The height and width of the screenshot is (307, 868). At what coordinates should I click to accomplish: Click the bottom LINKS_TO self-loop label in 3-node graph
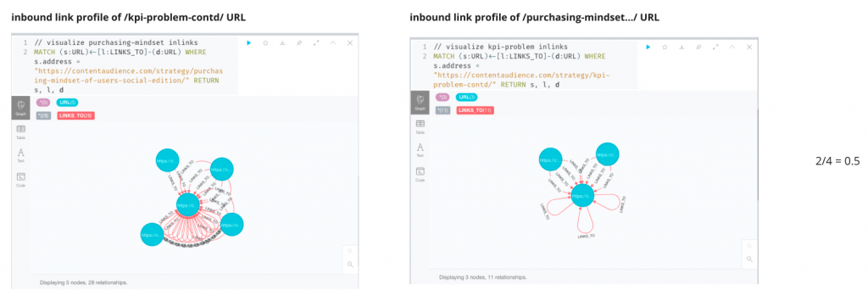click(x=587, y=236)
